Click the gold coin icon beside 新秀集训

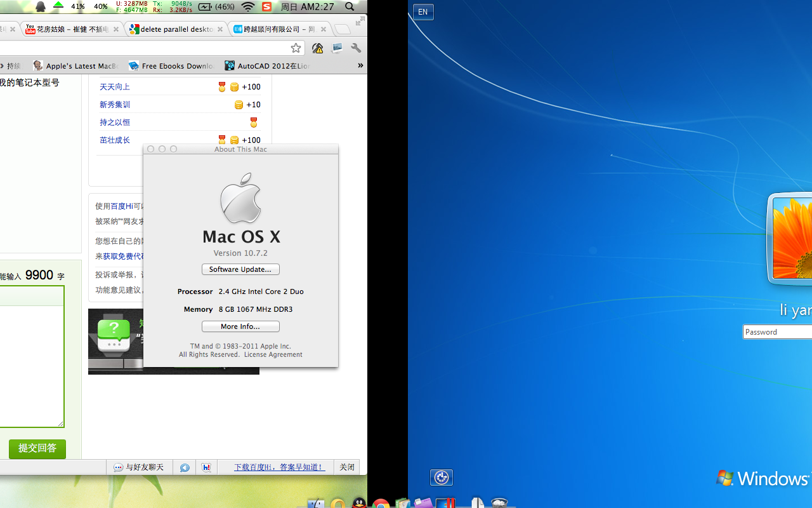[x=239, y=105]
